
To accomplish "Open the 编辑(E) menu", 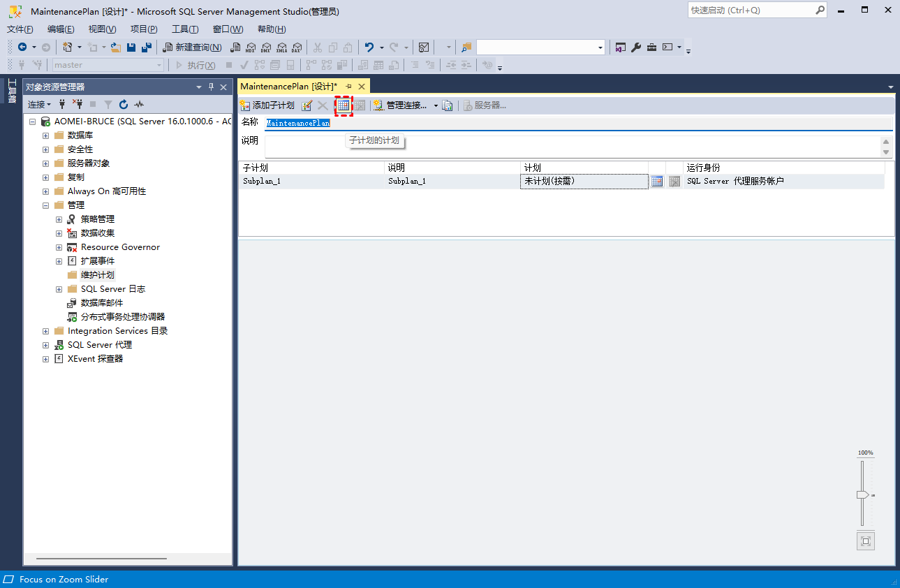I will coord(61,29).
